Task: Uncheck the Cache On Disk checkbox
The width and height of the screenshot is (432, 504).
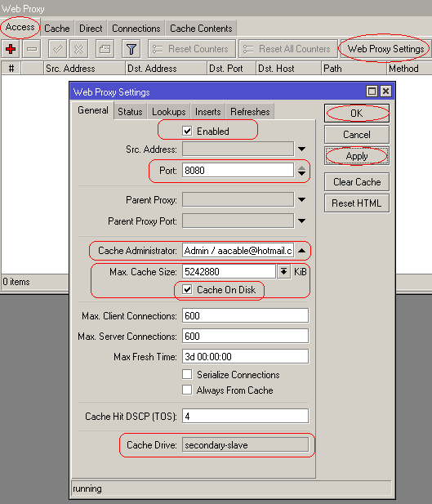Action: pyautogui.click(x=187, y=290)
